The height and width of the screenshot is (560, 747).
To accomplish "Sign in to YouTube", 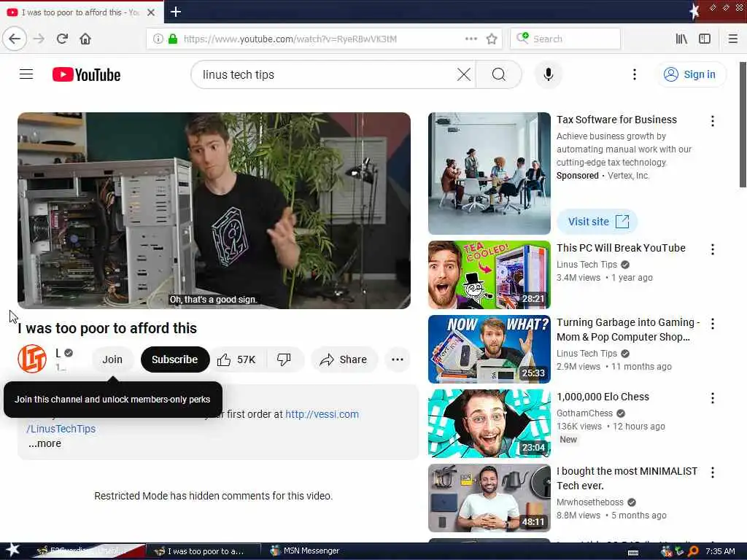I will point(691,74).
